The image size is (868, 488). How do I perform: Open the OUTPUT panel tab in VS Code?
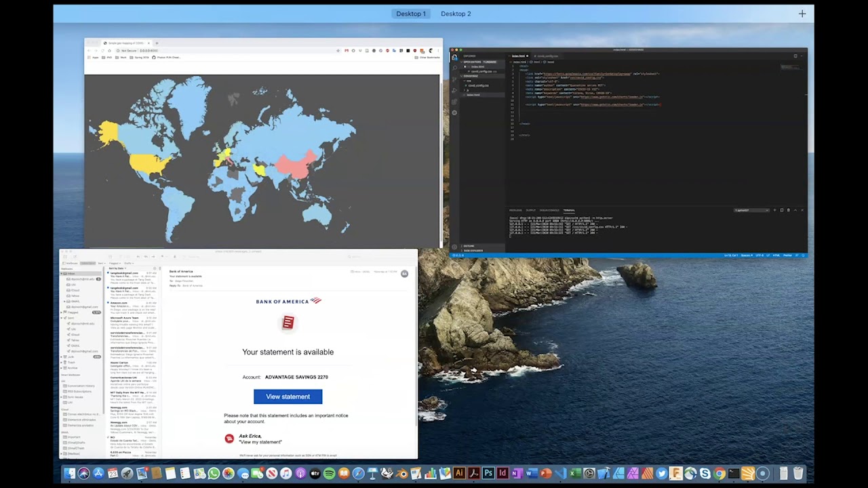530,210
